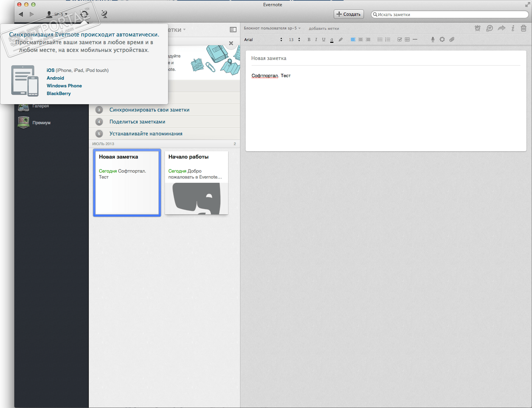Go back with the left arrow
Image resolution: width=532 pixels, height=408 pixels.
click(x=21, y=14)
